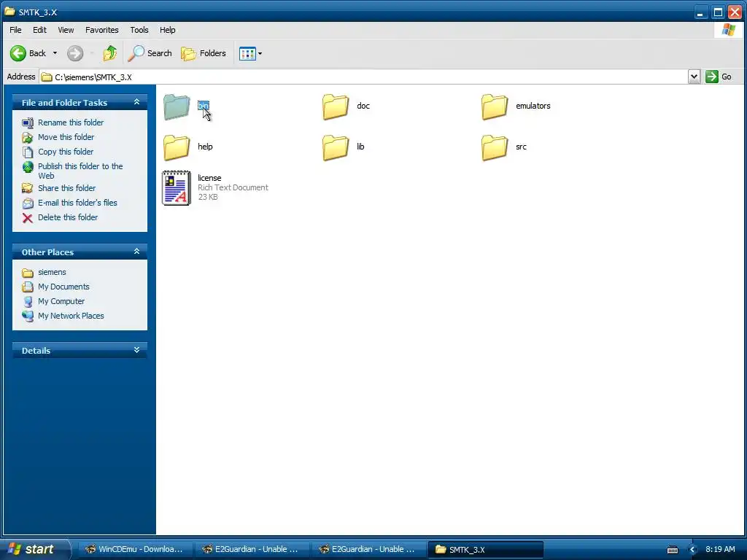Image resolution: width=747 pixels, height=560 pixels.
Task: Go up one folder level icon
Action: 110,53
